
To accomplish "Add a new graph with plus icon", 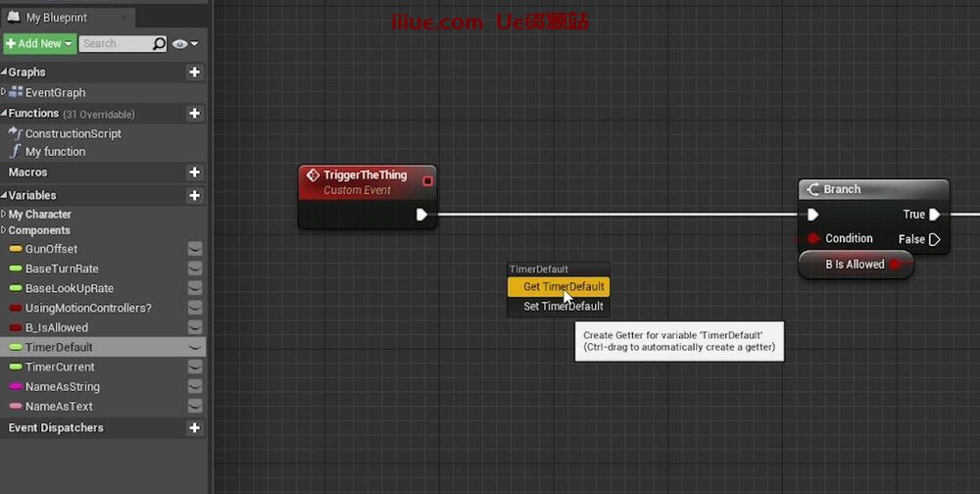I will click(194, 72).
